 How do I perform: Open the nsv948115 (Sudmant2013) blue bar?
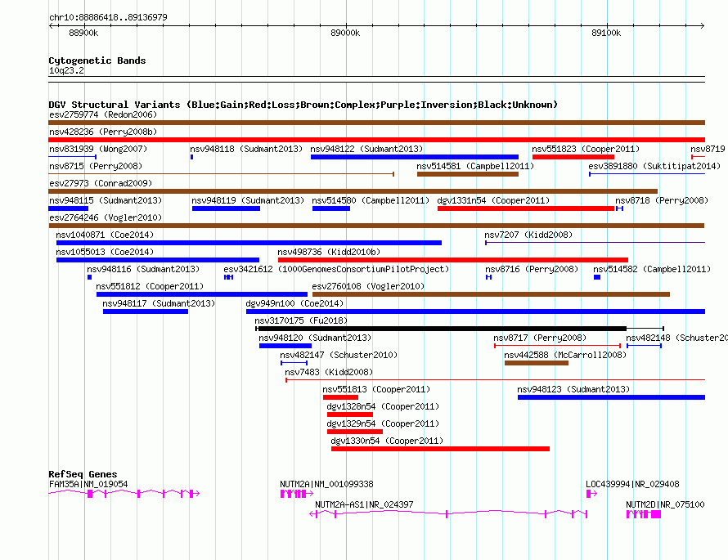(68, 208)
